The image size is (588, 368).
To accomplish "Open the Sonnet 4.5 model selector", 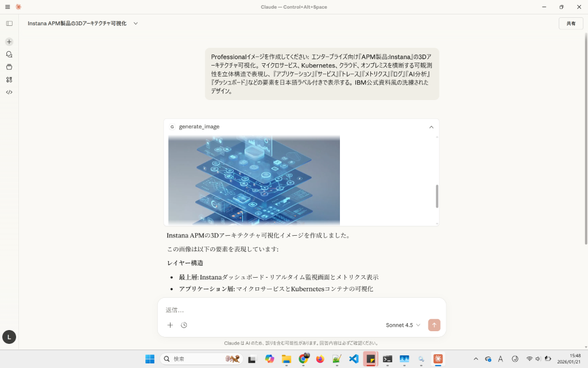I will coord(403,325).
